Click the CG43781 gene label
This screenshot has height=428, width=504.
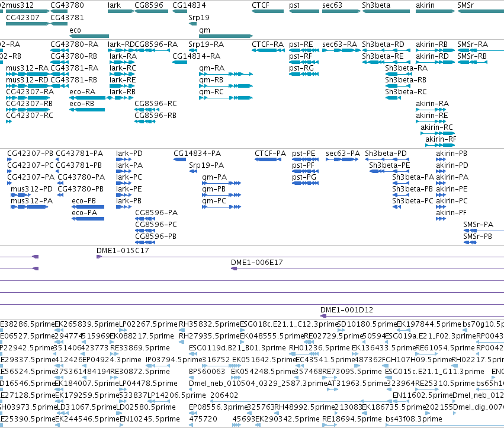67,18
